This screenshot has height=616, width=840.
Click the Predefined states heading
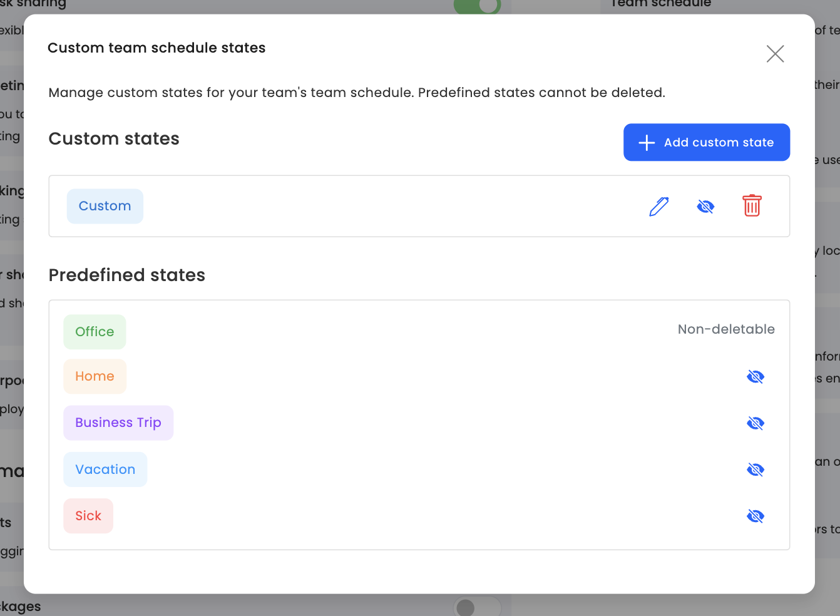pos(127,275)
